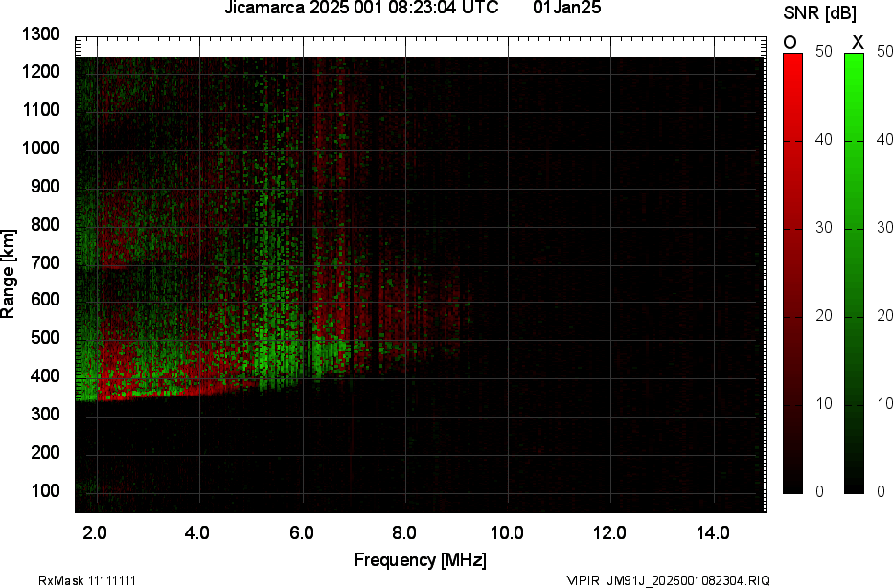The height and width of the screenshot is (588, 893).
Task: Click the 6.0 frequency tick label
Action: (x=301, y=532)
